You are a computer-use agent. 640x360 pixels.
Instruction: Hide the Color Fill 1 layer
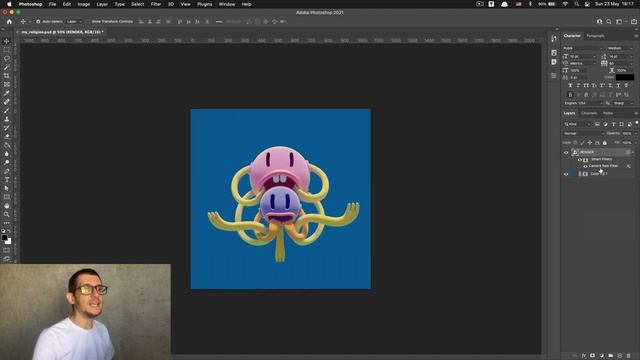566,174
